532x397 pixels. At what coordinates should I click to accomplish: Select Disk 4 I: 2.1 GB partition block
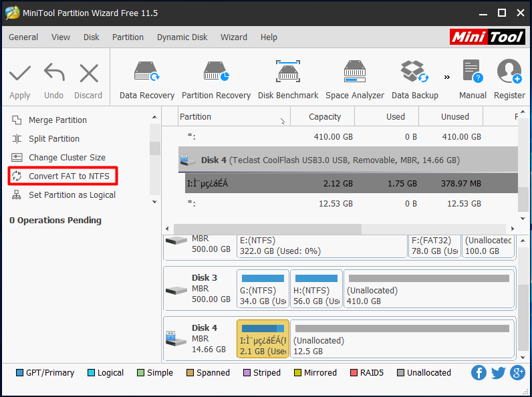(263, 339)
